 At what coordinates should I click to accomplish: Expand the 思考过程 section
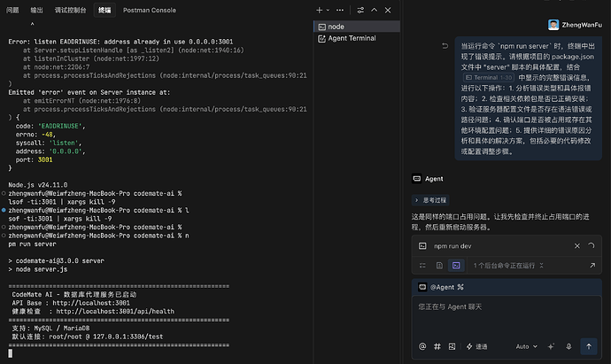point(430,200)
